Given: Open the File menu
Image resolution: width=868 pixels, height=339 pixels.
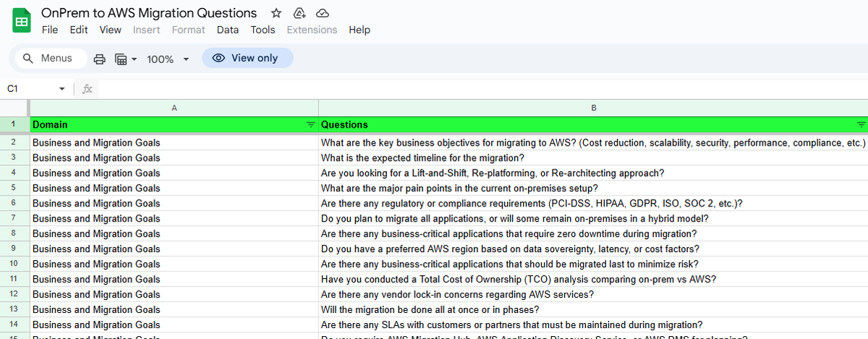Looking at the screenshot, I should click(x=50, y=30).
